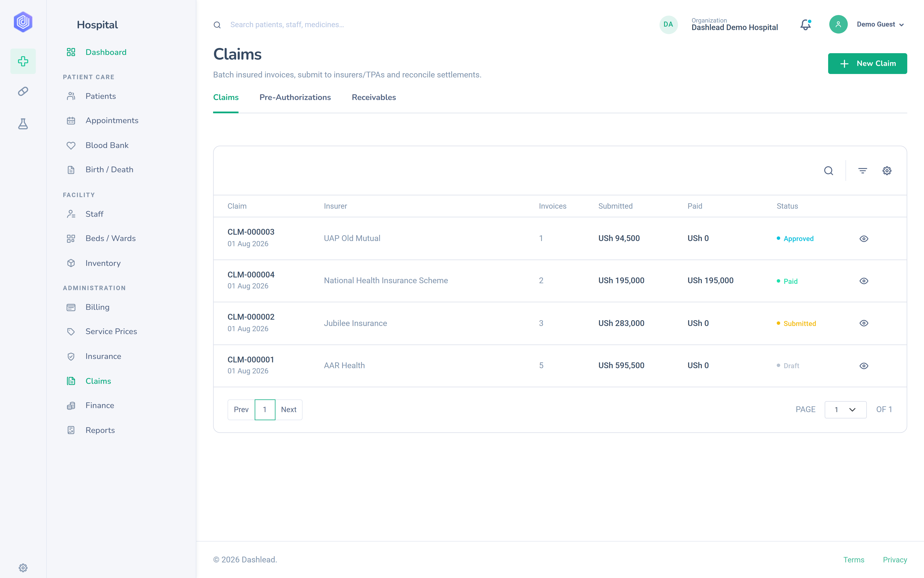Click the New Claim button
The image size is (924, 578).
tap(867, 63)
